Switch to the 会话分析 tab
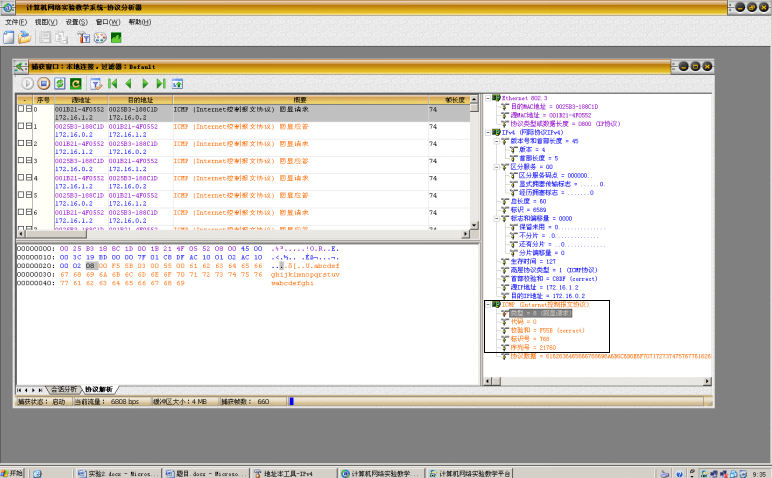Image resolution: width=772 pixels, height=478 pixels. tap(64, 389)
